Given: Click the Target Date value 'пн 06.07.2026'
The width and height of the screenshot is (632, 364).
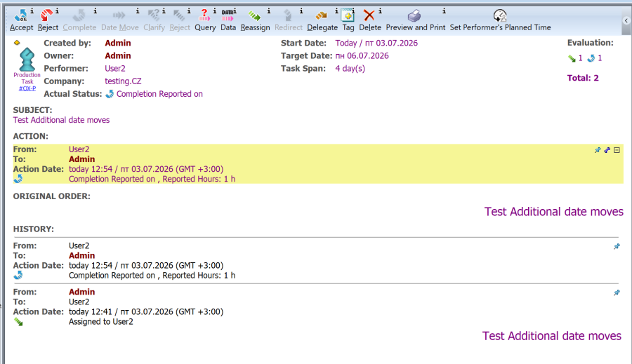Looking at the screenshot, I should click(x=362, y=55).
